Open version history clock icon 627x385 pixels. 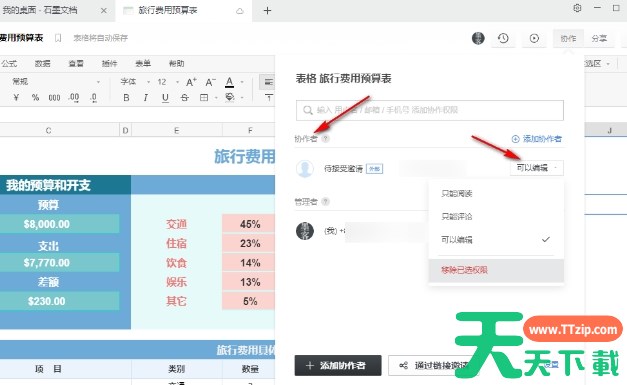503,38
